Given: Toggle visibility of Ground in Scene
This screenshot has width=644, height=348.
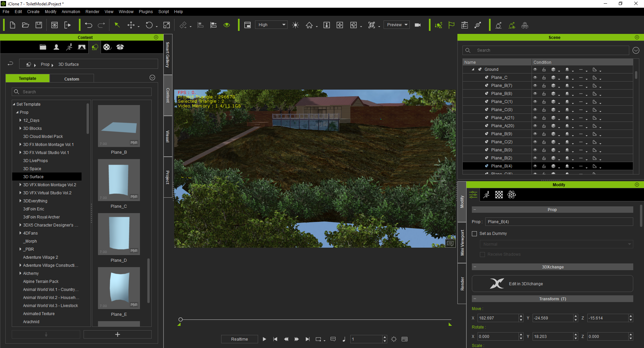Looking at the screenshot, I should (x=535, y=69).
